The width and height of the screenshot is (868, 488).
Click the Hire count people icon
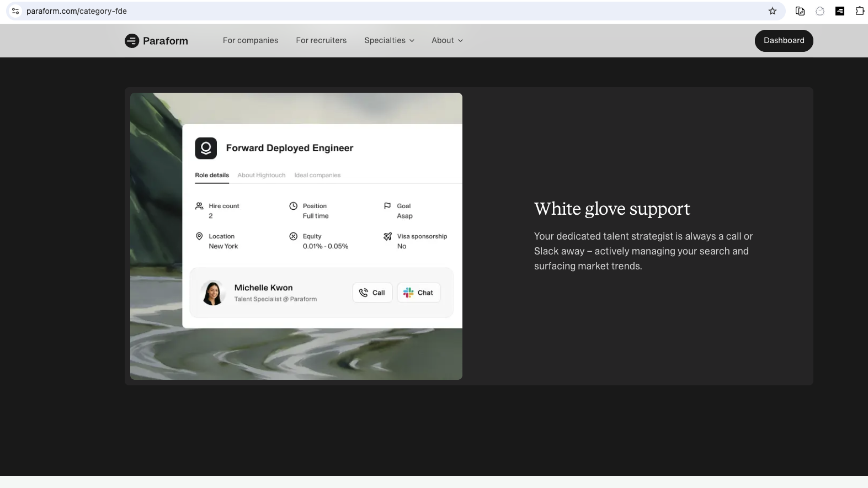pos(199,206)
